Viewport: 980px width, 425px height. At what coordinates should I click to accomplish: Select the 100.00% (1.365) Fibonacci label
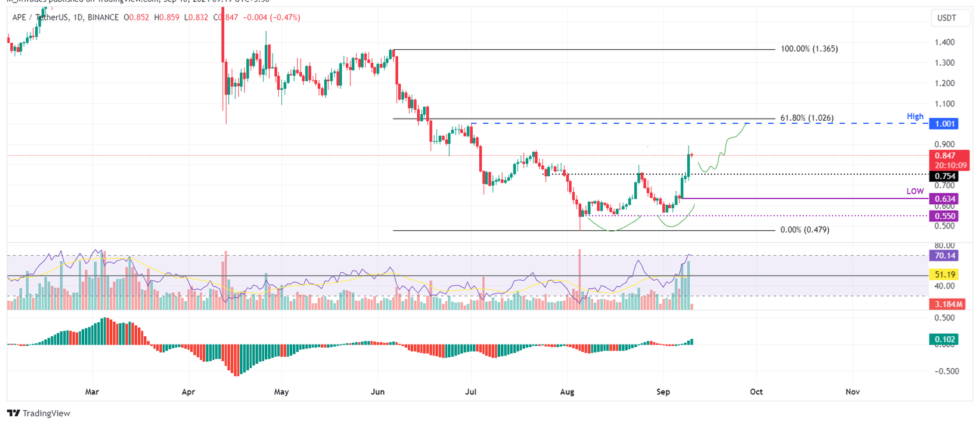810,49
